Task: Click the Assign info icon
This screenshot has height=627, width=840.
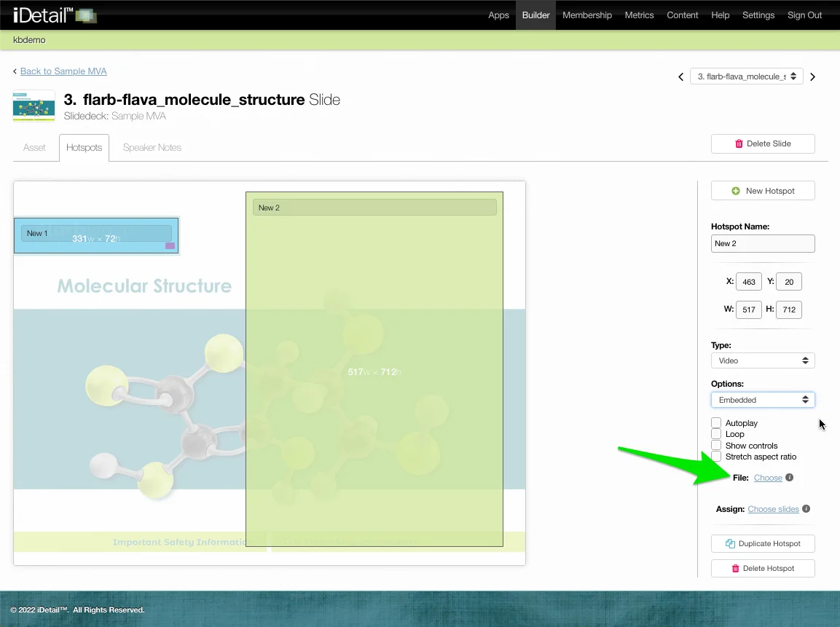Action: pos(806,509)
